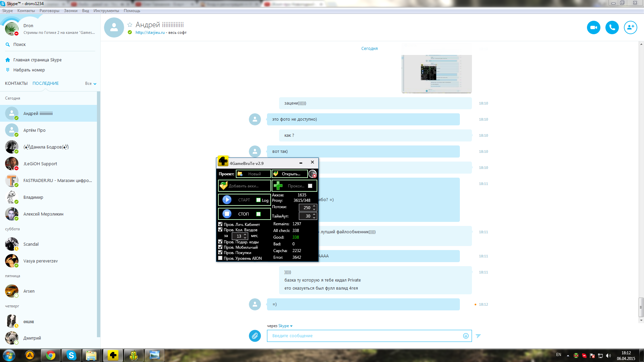The image size is (644, 362).
Task: Click the message input field
Action: (364, 336)
